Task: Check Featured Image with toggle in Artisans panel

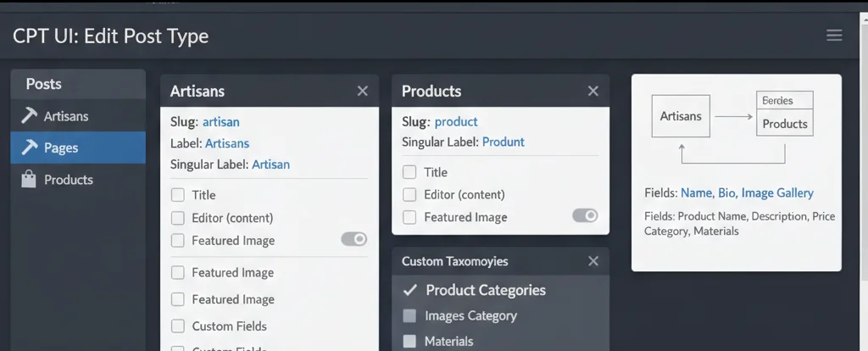Action: [178, 240]
